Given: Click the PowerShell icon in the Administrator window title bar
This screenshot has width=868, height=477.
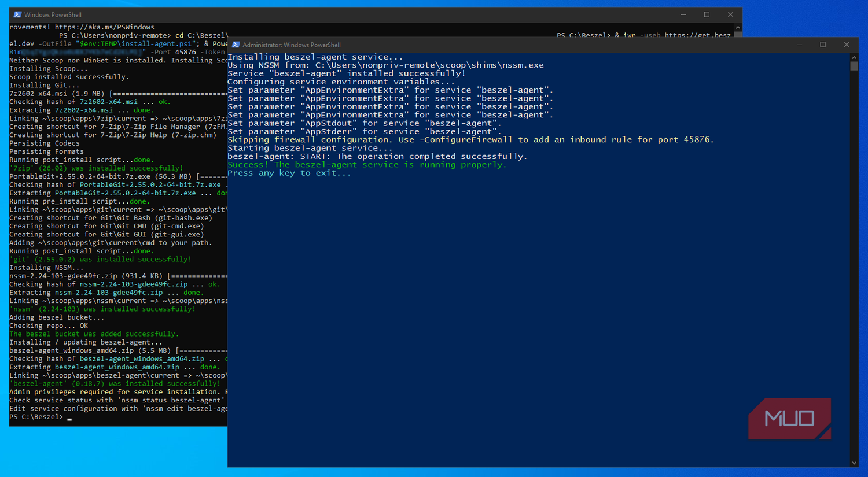Looking at the screenshot, I should [236, 45].
